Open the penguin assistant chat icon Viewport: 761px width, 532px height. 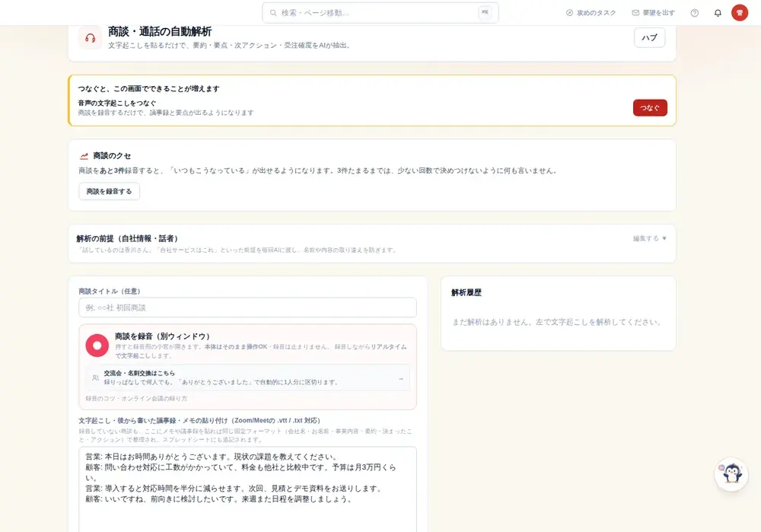pos(731,474)
